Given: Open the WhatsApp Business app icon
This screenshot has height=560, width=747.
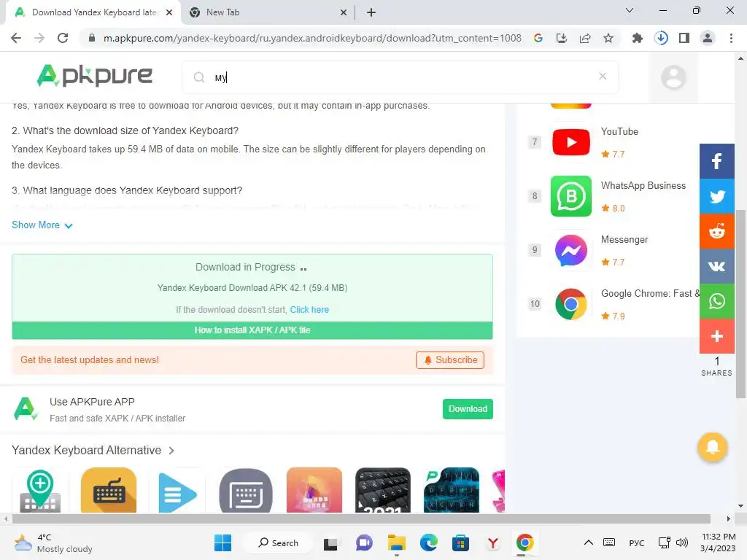Looking at the screenshot, I should [570, 196].
